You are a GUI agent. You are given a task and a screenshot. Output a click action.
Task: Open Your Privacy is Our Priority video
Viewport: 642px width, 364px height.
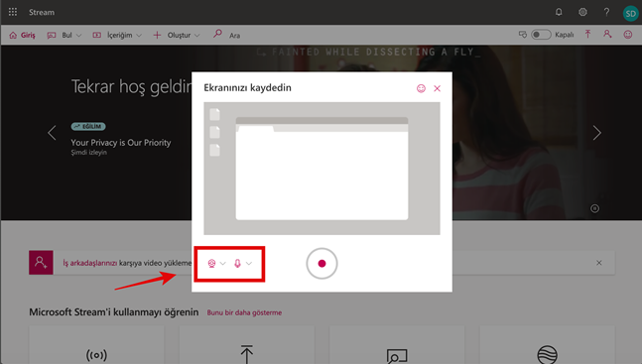121,143
